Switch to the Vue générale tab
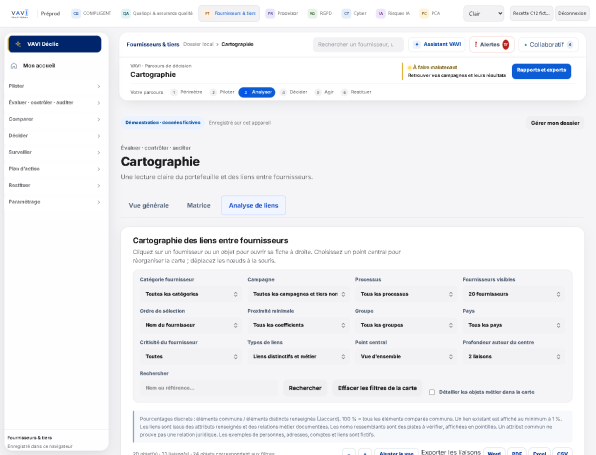The height and width of the screenshot is (455, 596). coord(149,206)
